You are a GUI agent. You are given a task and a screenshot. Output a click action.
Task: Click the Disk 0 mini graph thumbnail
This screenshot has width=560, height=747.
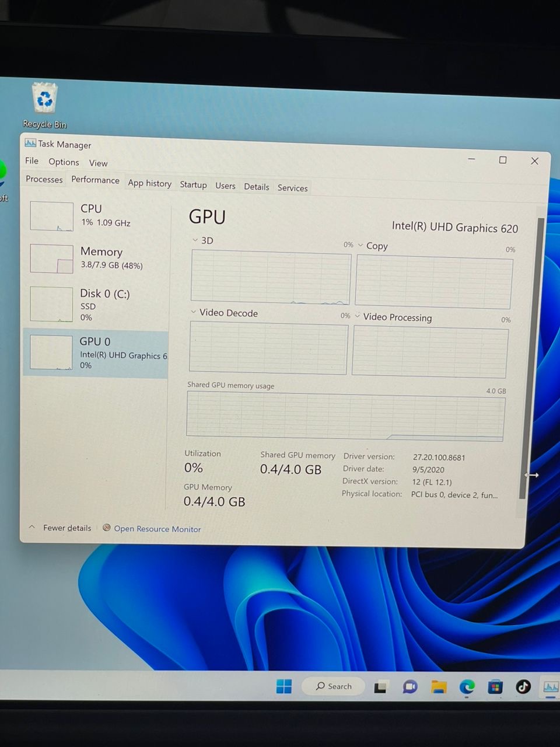pos(51,304)
